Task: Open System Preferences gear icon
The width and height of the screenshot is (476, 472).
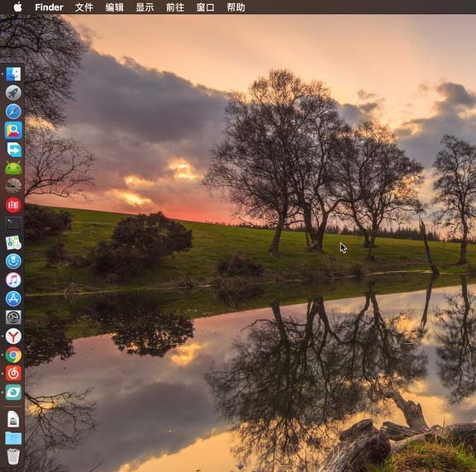Action: pyautogui.click(x=13, y=317)
